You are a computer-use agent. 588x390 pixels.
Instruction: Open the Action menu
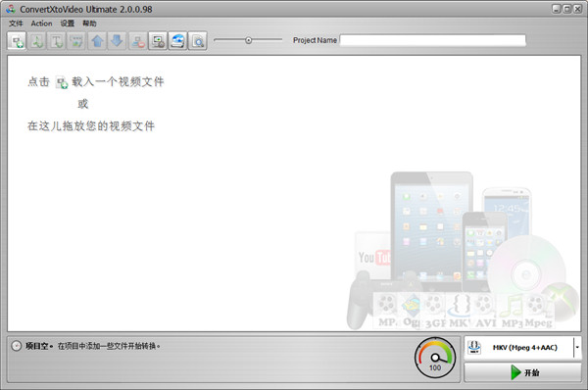coord(41,24)
